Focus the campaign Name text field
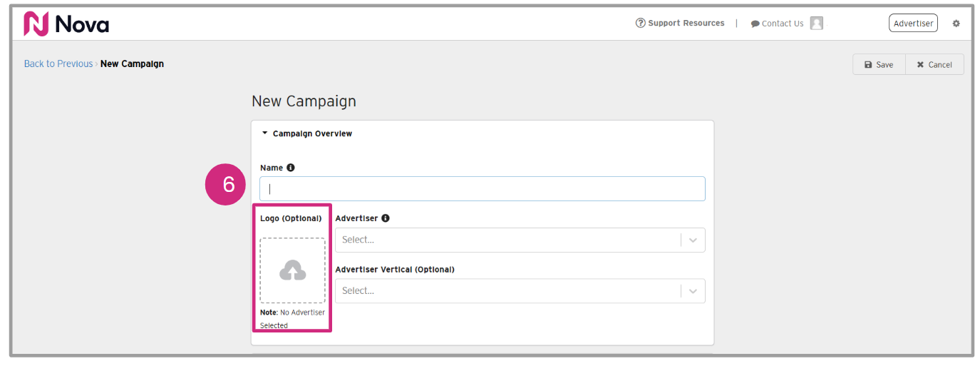Viewport: 980px width, 366px height. coord(483,189)
